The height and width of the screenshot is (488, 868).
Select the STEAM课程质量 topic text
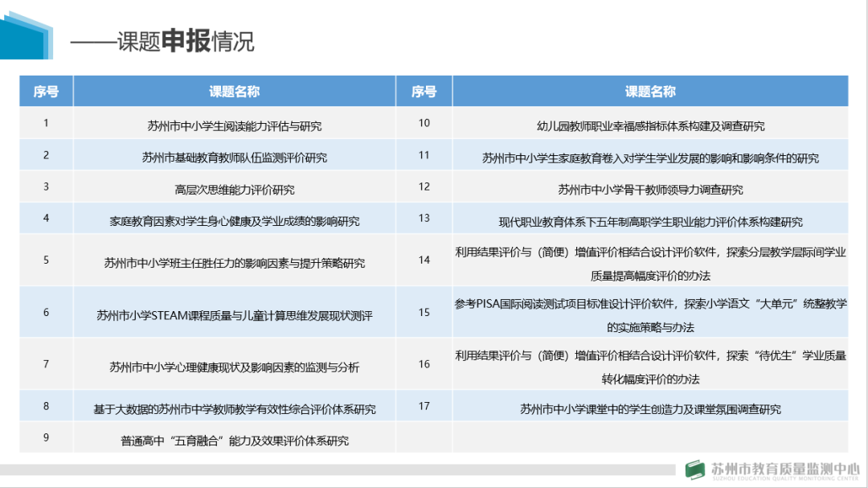(x=234, y=316)
